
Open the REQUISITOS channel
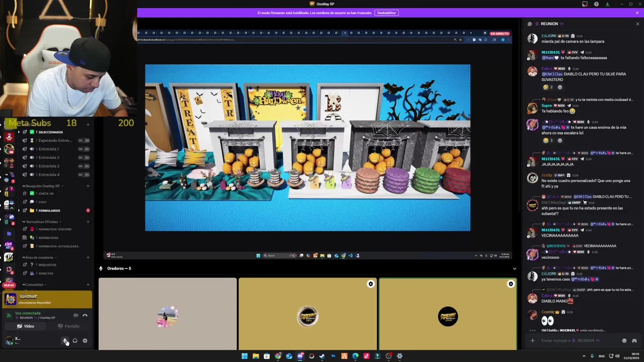(55, 265)
